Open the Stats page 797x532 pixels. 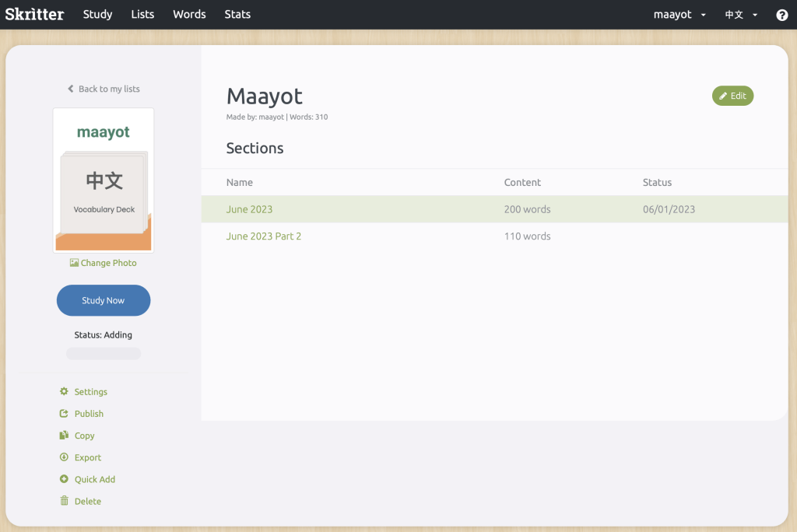[x=237, y=14]
